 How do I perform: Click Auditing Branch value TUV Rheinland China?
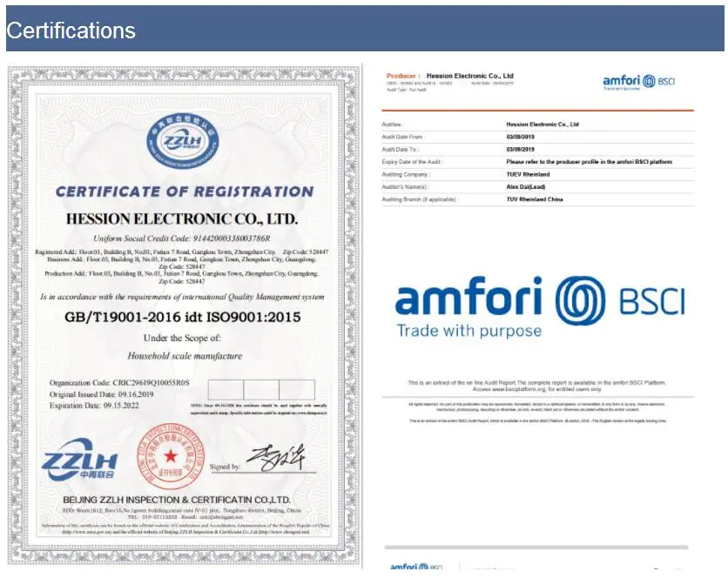tap(535, 199)
